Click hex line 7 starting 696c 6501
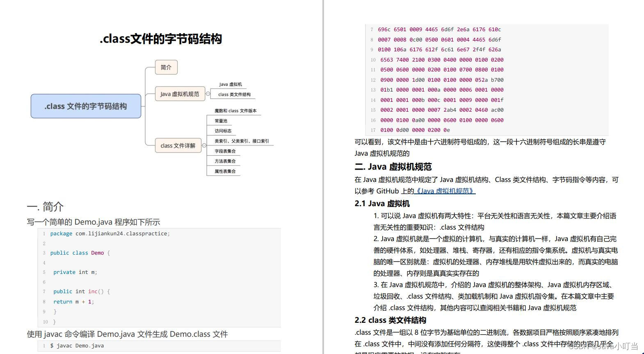The image size is (644, 354). click(x=439, y=30)
